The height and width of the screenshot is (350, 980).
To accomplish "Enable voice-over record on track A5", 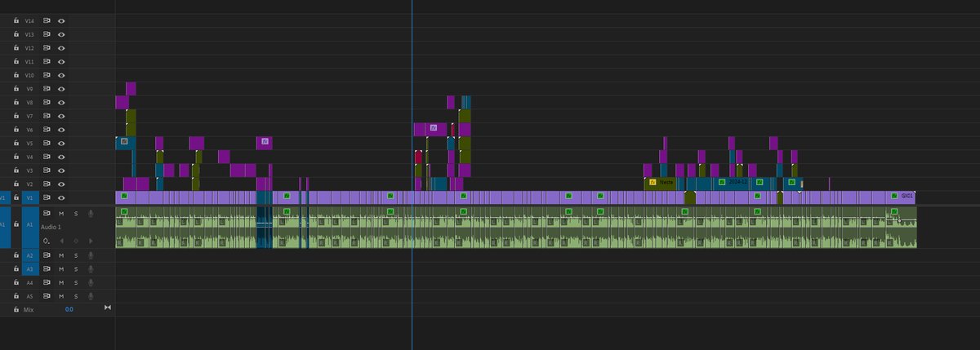I will pyautogui.click(x=91, y=296).
